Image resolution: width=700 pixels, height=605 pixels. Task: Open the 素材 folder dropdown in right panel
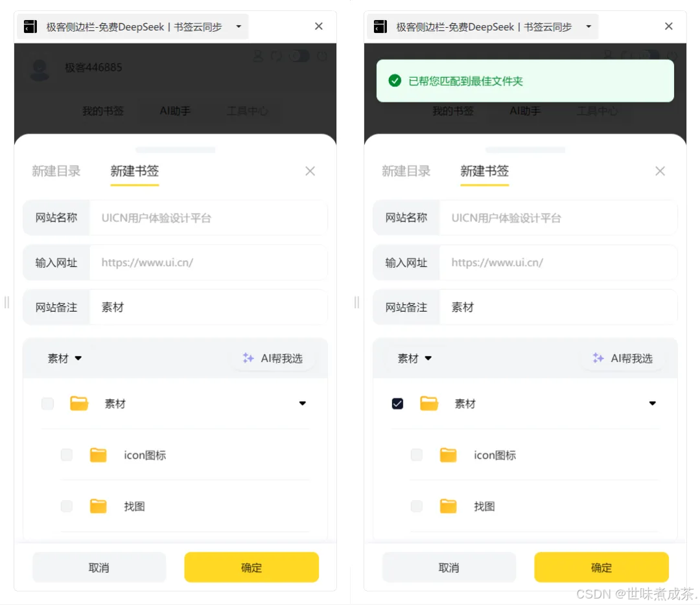point(415,358)
